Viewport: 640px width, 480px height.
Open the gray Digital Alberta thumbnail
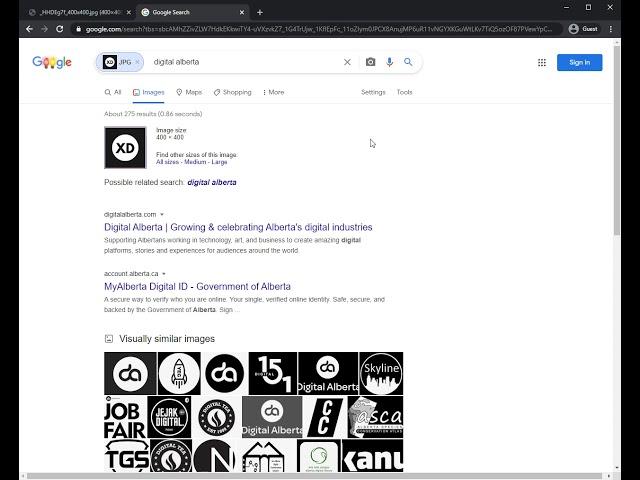pos(272,417)
